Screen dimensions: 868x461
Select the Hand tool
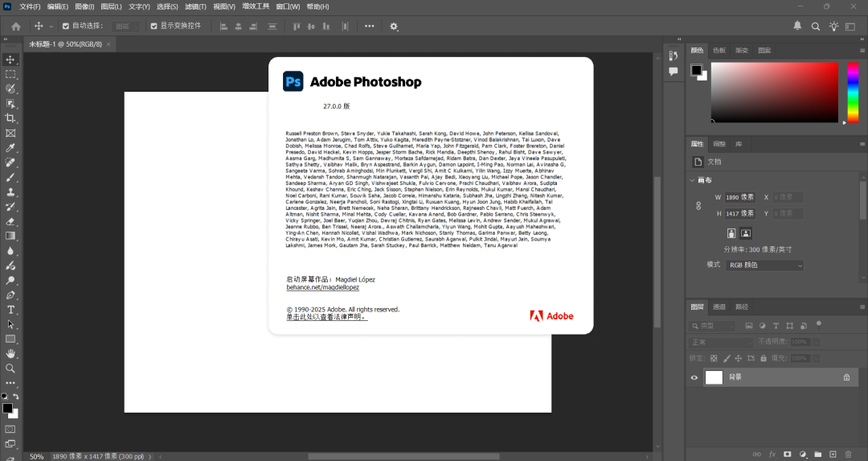tap(10, 353)
